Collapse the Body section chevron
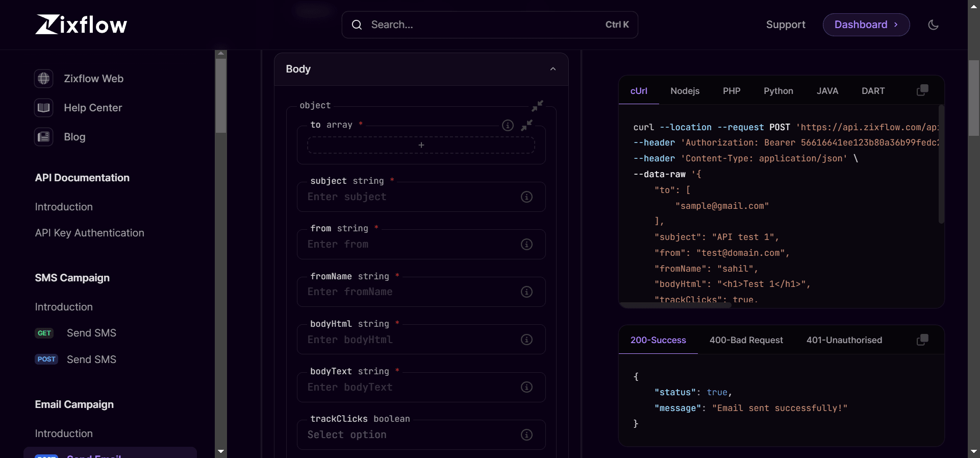 pos(552,69)
